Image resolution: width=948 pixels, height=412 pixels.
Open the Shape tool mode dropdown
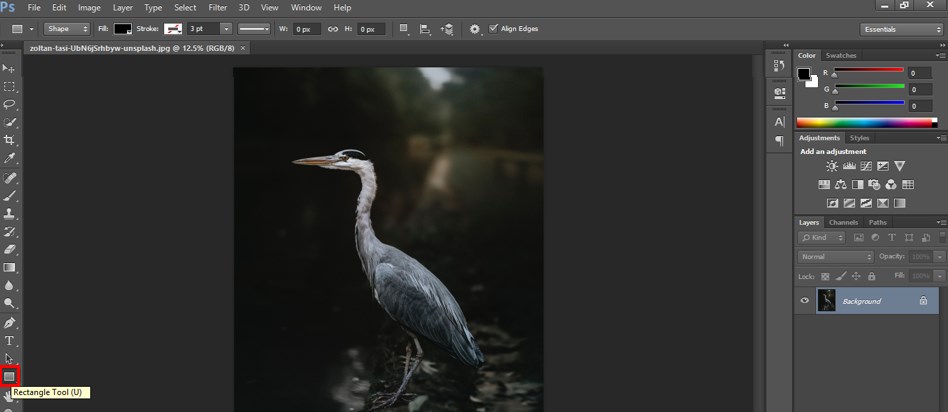click(x=65, y=29)
